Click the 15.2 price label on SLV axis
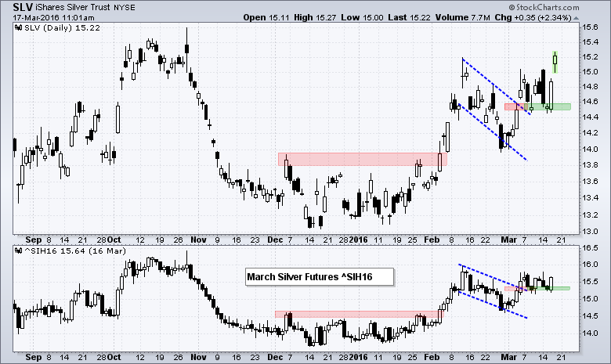The image size is (611, 364). click(590, 57)
